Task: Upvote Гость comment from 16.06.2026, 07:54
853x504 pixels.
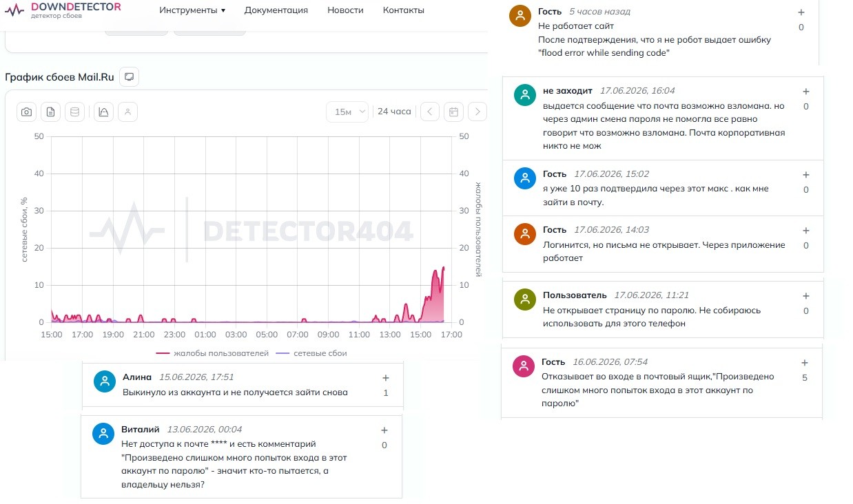Action: pyautogui.click(x=803, y=363)
